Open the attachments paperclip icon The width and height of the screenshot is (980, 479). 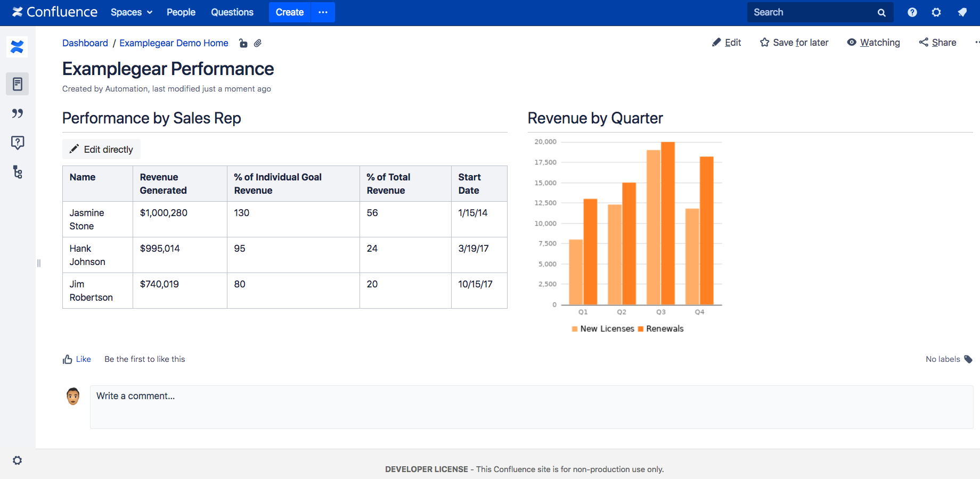pos(258,43)
